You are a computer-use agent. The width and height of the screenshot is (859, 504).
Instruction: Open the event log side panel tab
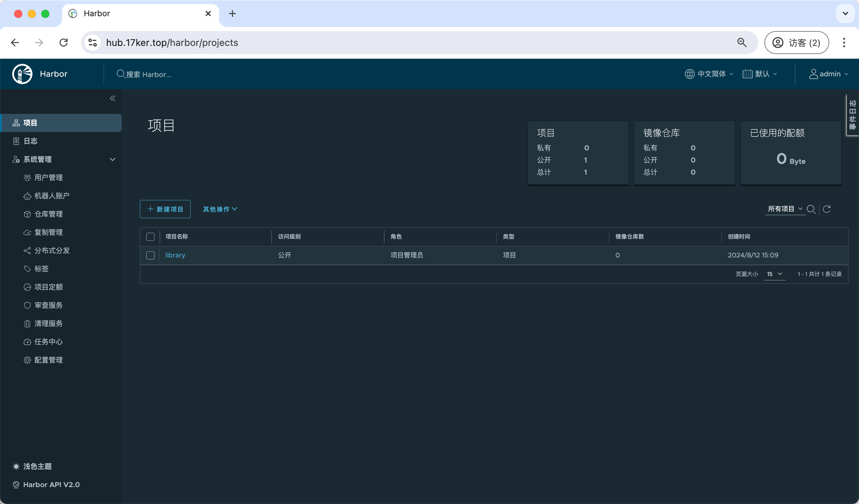852,115
